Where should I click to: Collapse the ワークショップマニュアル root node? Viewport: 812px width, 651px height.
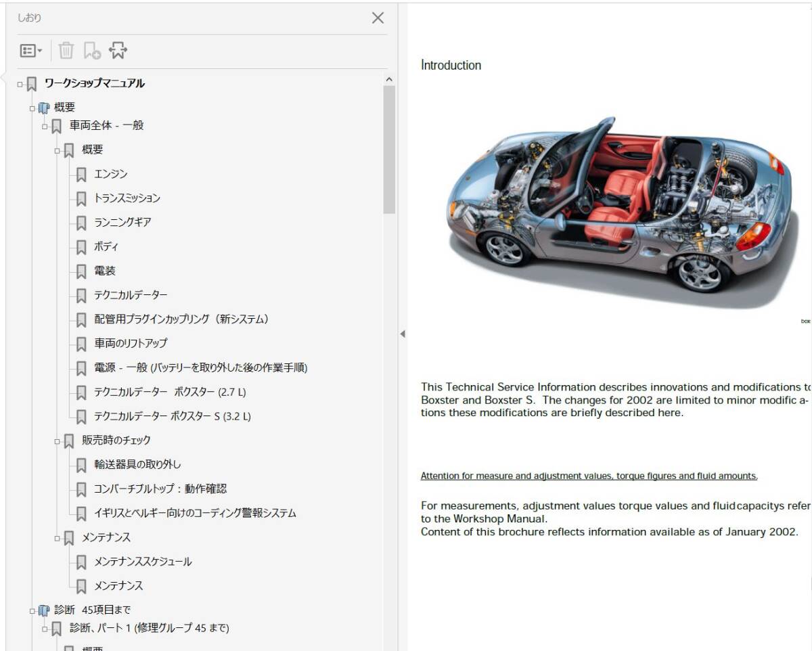20,85
